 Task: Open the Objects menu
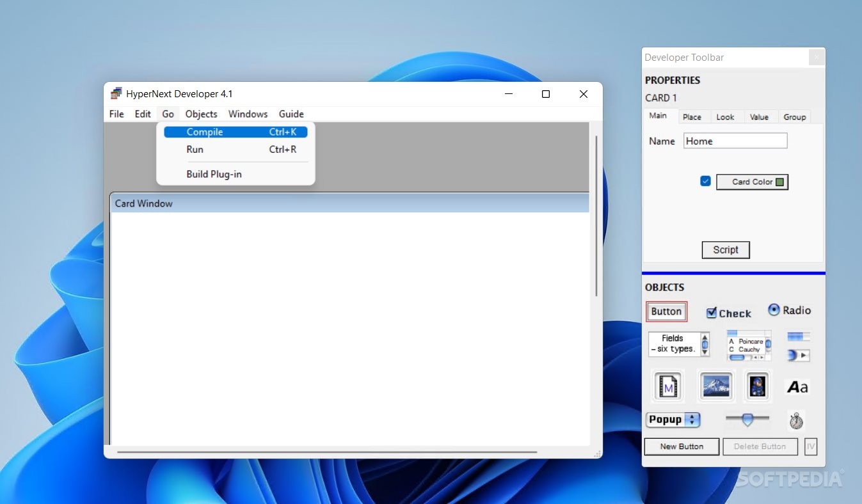(202, 114)
